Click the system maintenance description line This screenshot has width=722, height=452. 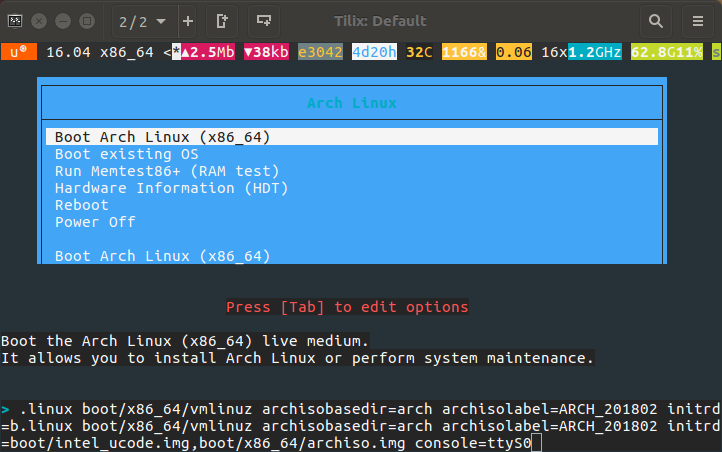[x=297, y=358]
